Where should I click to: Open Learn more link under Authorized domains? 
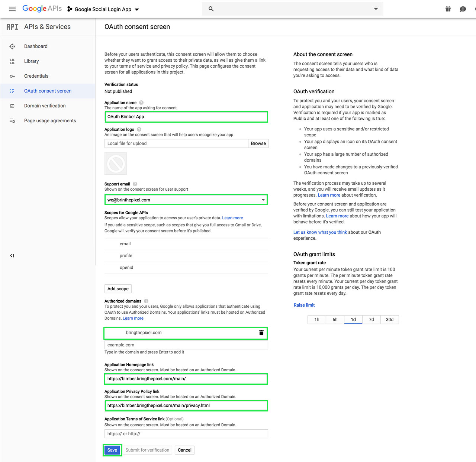(133, 319)
